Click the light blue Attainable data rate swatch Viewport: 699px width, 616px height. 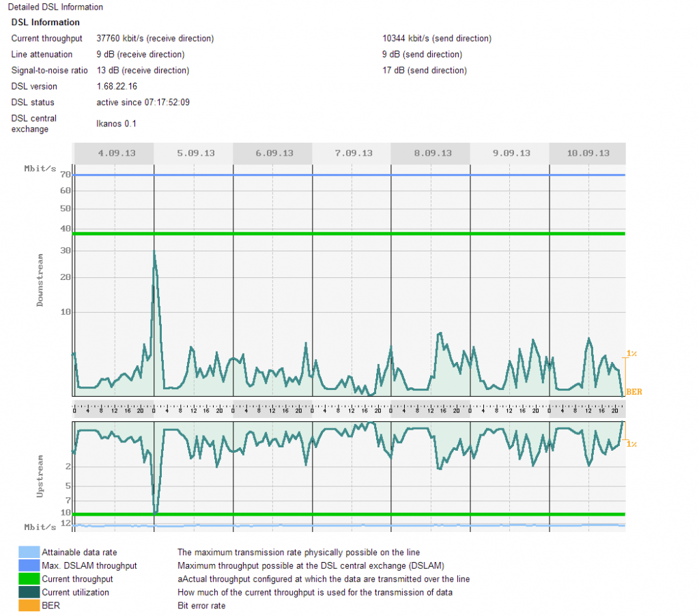click(x=29, y=552)
